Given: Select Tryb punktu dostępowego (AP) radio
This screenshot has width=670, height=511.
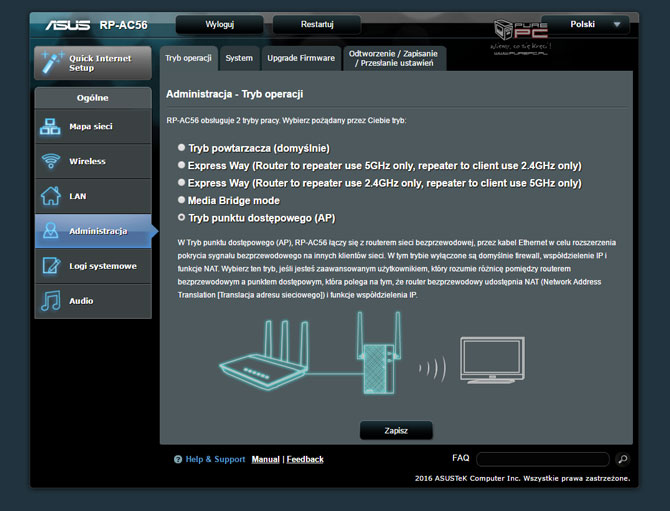Looking at the screenshot, I should (x=181, y=217).
